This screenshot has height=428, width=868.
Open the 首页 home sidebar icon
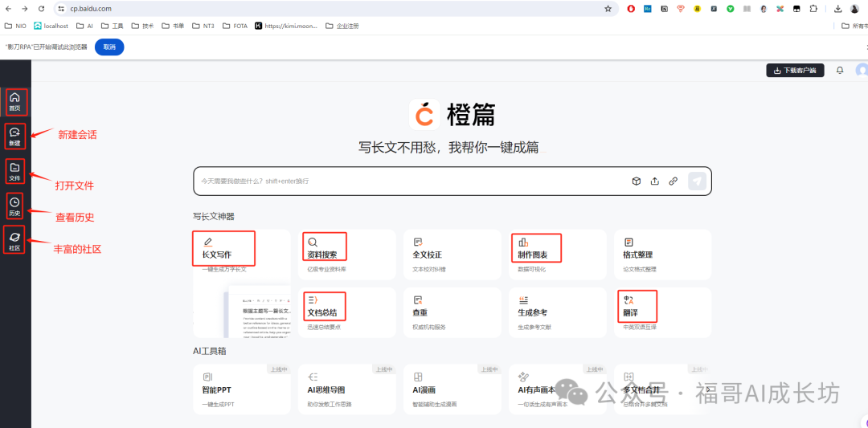(15, 101)
